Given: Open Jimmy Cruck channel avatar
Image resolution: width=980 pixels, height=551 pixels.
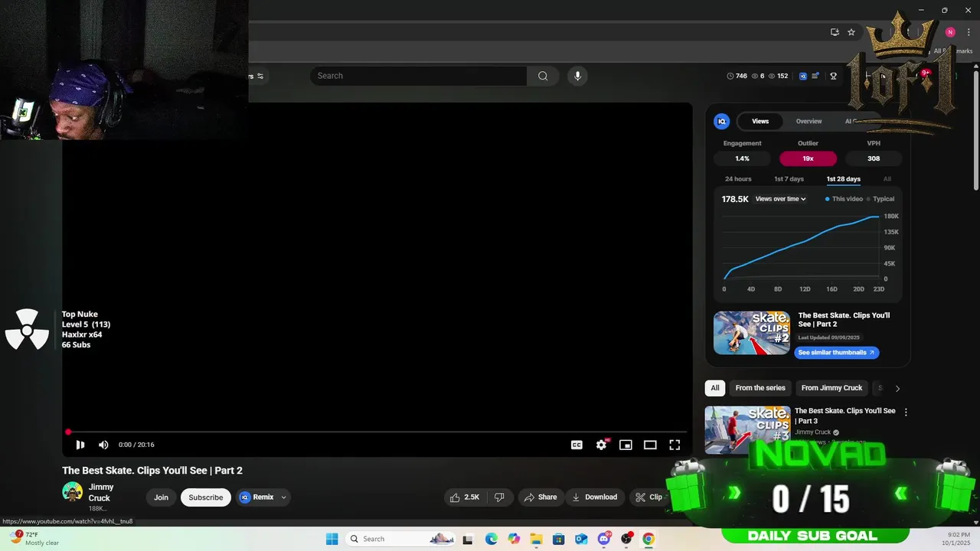Looking at the screenshot, I should point(73,492).
